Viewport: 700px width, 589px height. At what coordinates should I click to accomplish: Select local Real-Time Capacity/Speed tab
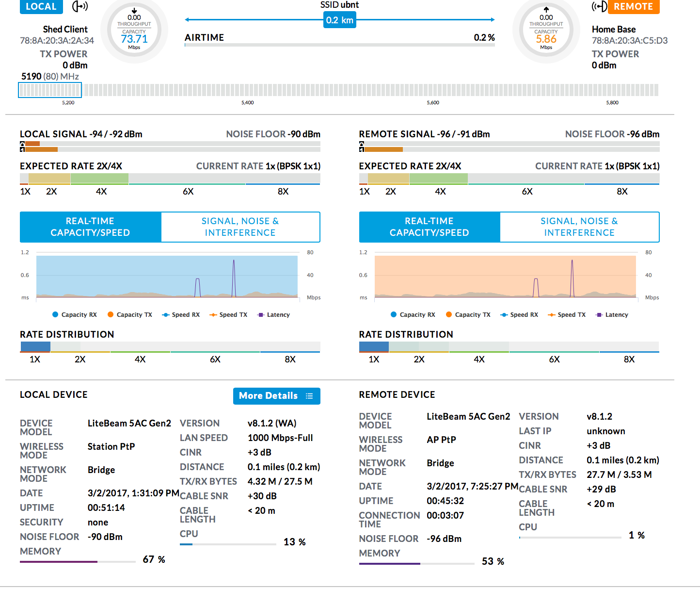tap(90, 227)
